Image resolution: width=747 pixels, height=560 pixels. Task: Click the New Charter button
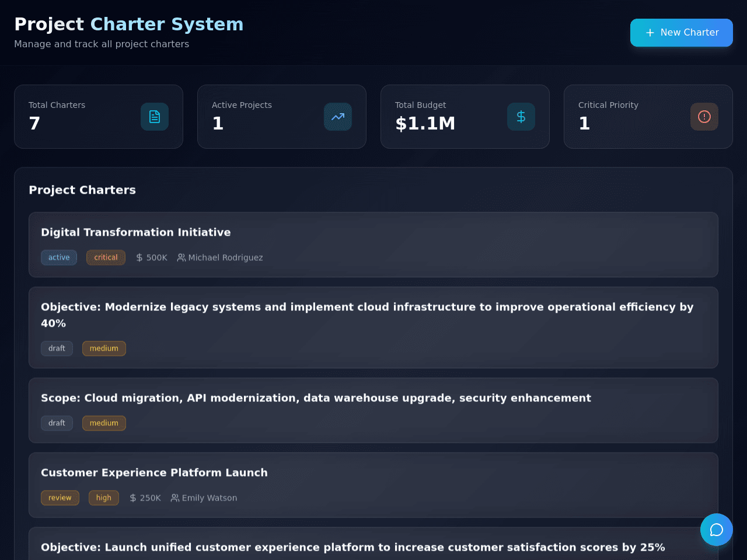coord(682,33)
